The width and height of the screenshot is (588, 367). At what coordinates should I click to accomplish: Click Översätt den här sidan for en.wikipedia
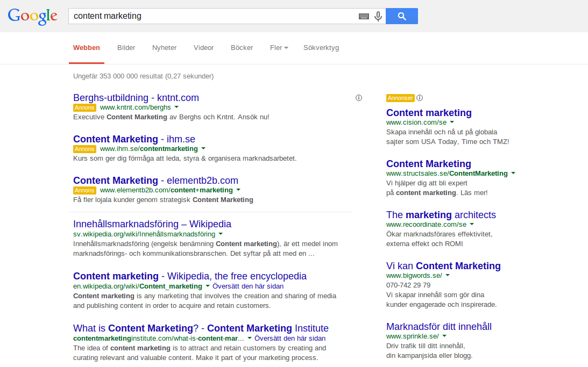248,286
